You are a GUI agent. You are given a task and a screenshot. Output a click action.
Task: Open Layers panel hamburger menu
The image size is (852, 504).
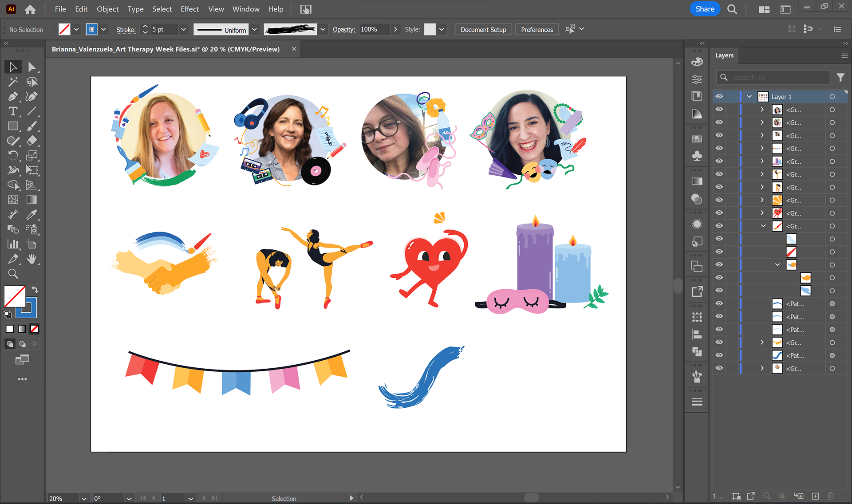[x=844, y=55]
